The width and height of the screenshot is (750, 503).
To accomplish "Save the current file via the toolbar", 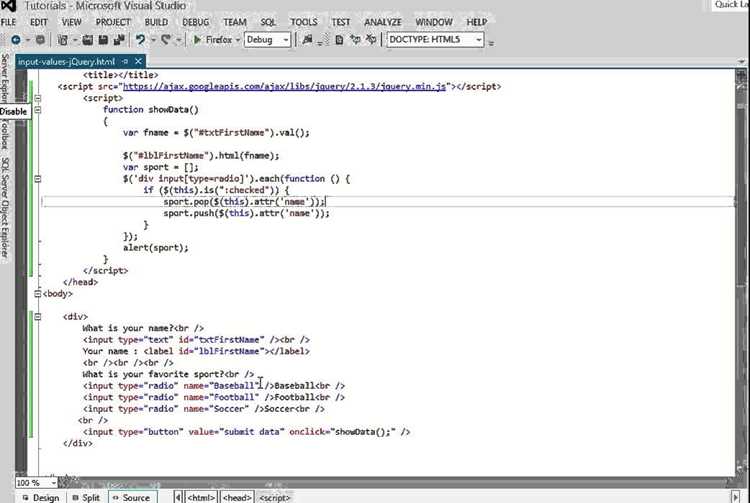I will coord(103,40).
